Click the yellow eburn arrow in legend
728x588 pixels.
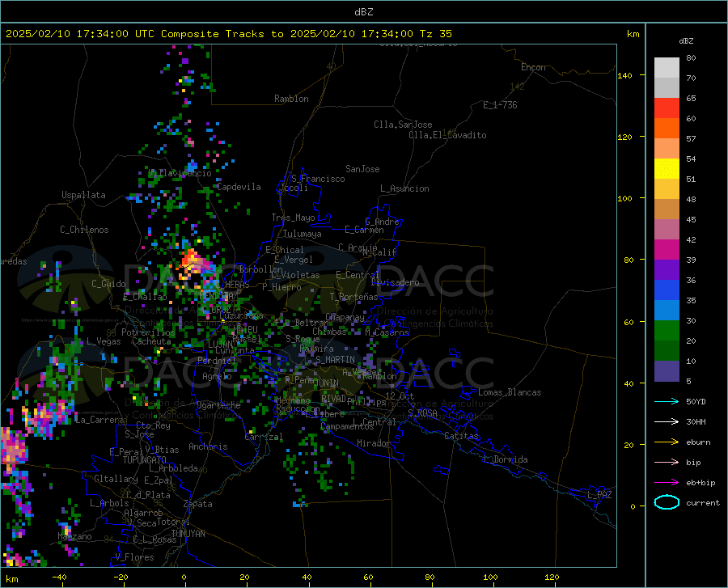tap(667, 442)
